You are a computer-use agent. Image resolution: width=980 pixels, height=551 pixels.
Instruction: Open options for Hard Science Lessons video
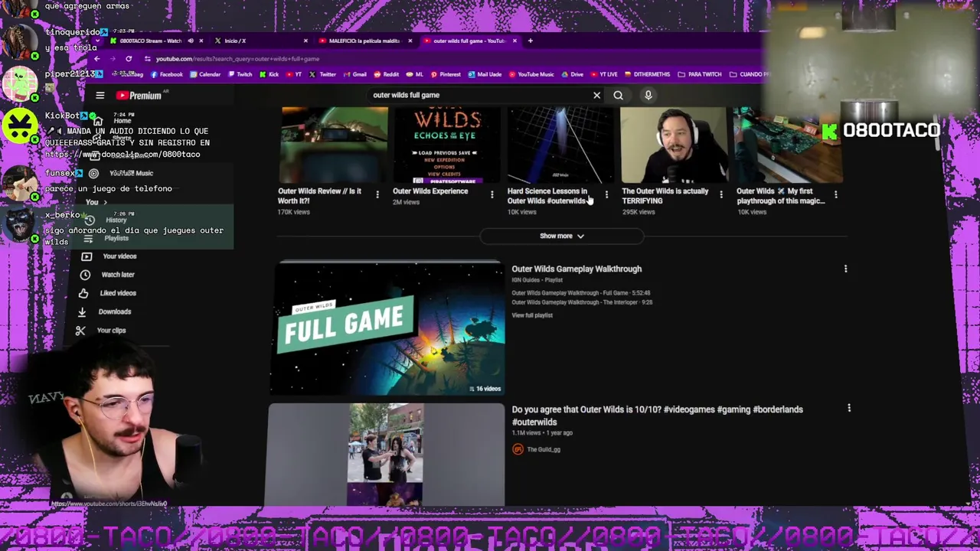(x=606, y=194)
